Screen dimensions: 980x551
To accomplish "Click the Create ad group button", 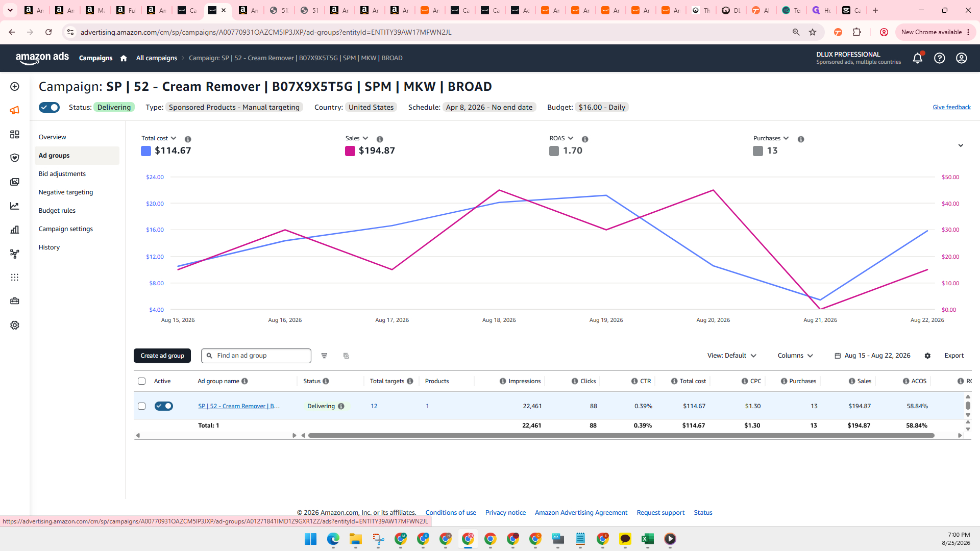I will pos(162,356).
